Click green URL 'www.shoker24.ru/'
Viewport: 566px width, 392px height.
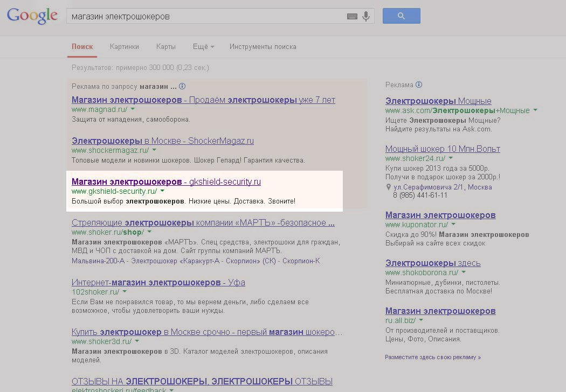pyautogui.click(x=415, y=158)
